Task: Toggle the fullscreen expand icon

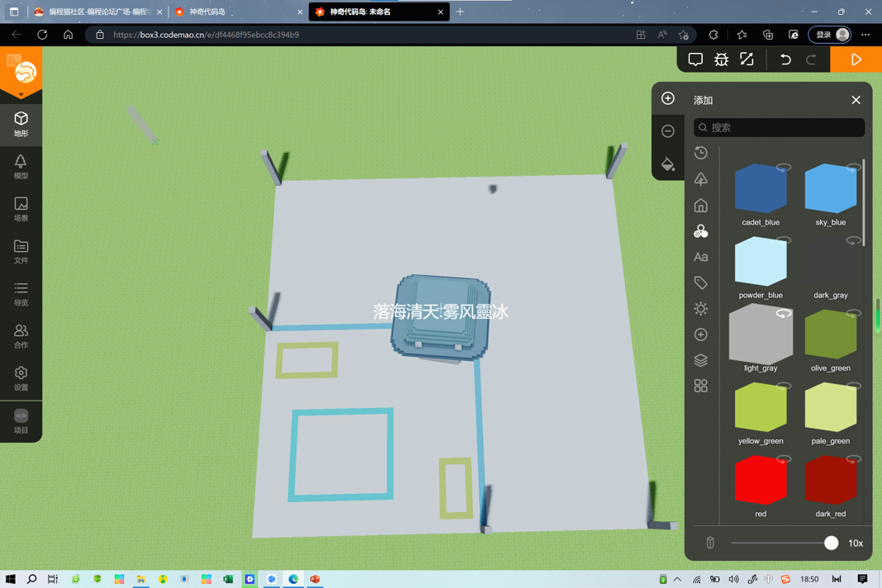Action: (x=747, y=59)
